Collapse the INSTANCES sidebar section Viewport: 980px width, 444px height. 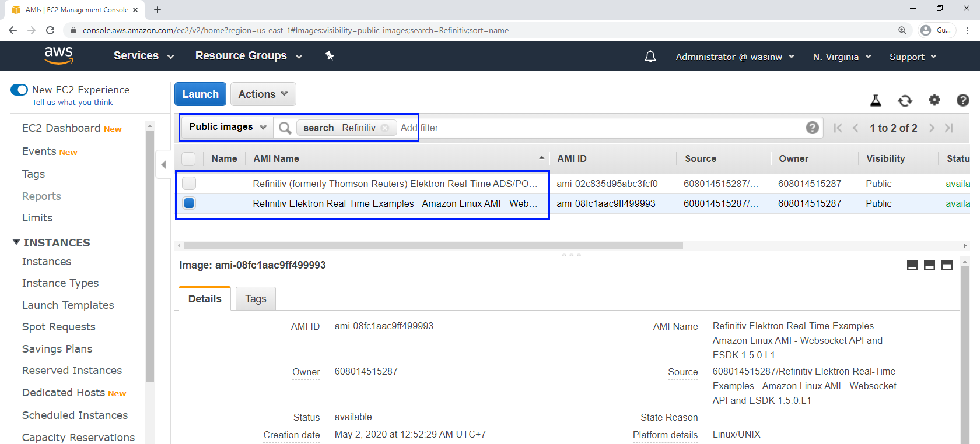[x=16, y=242]
